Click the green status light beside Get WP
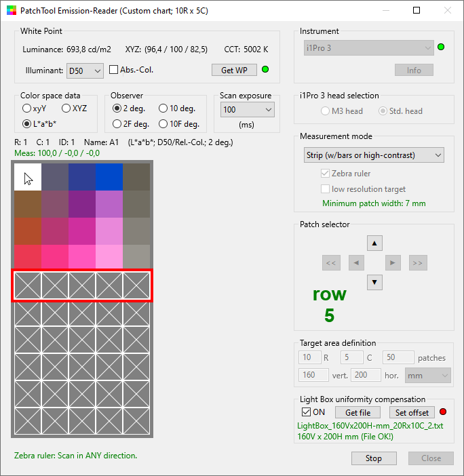464x476 pixels. [265, 70]
